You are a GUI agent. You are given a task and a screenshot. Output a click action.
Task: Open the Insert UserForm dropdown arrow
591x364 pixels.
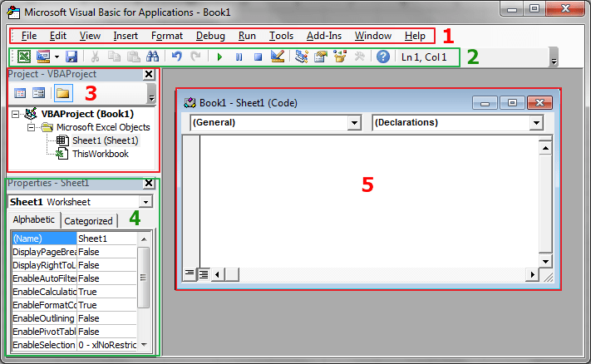point(57,57)
